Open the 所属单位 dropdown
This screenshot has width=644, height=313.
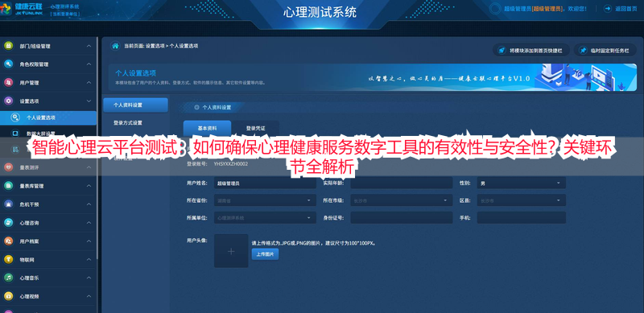pos(265,218)
